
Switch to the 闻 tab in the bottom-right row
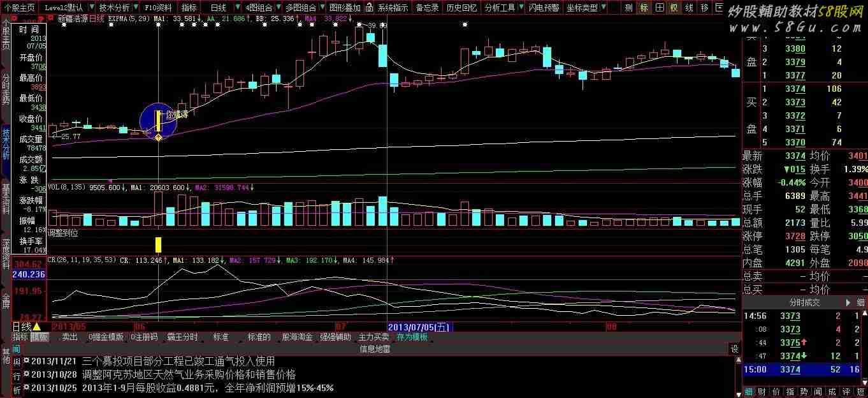pos(818,392)
